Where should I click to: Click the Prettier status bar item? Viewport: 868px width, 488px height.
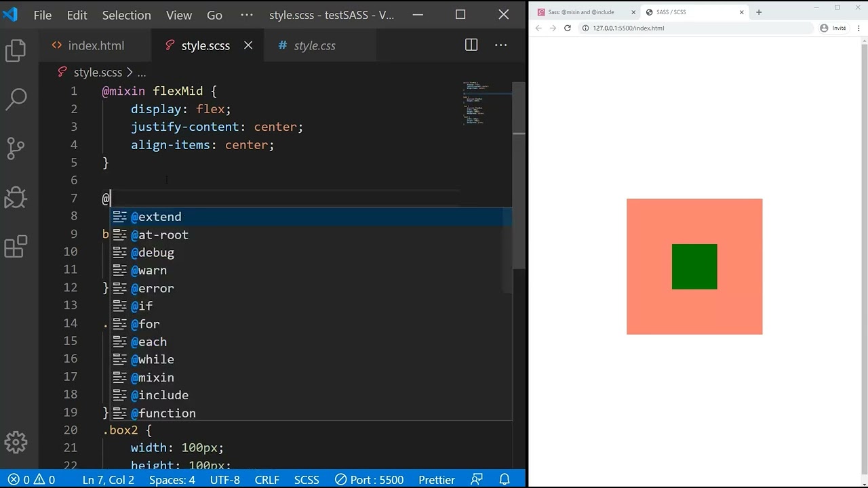437,480
